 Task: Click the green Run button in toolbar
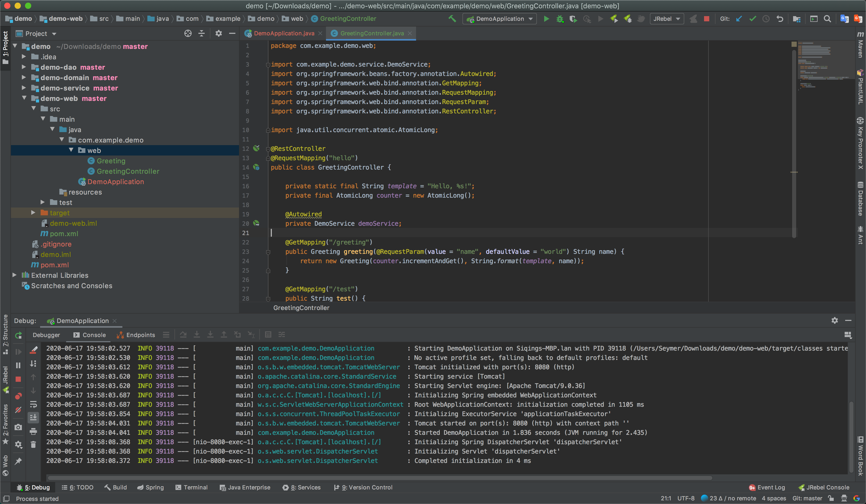[546, 19]
